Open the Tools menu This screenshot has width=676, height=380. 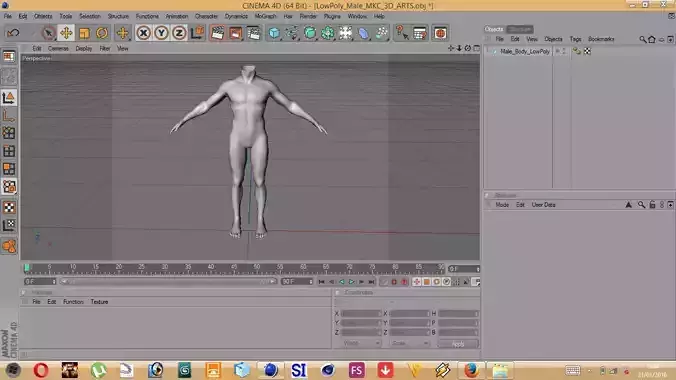(x=66, y=16)
